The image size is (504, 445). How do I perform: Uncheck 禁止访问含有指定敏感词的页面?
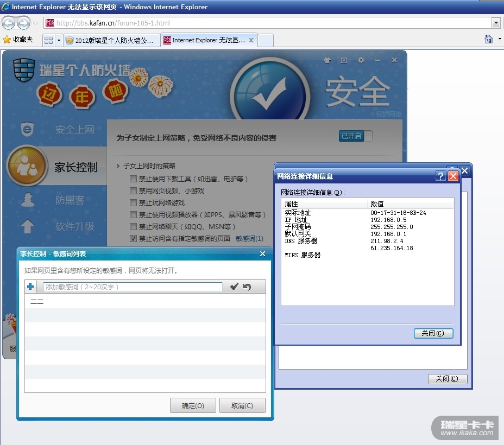pos(133,239)
